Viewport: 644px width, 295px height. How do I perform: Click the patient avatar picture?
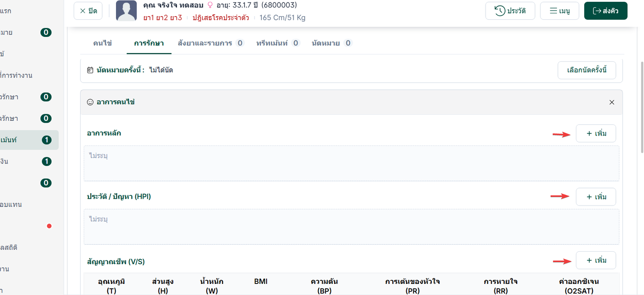point(126,11)
